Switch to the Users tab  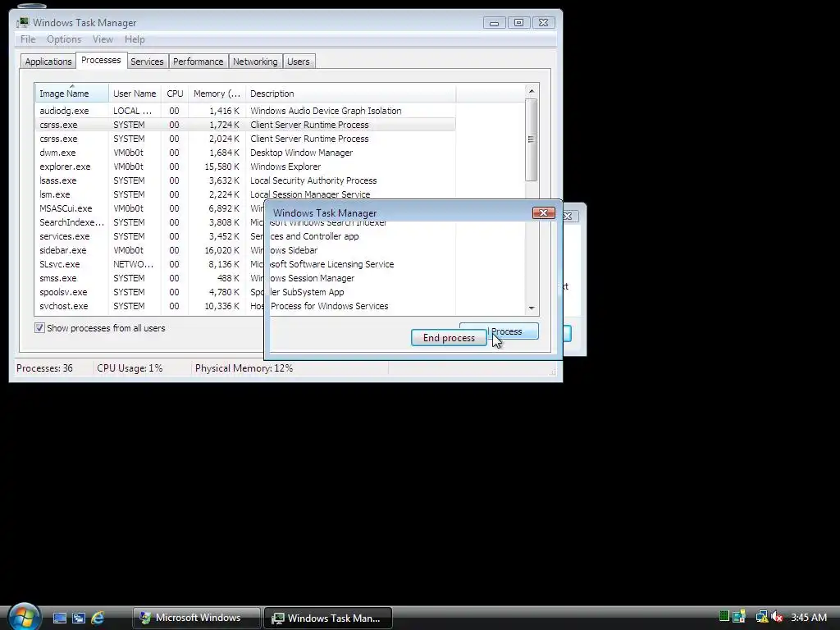(299, 62)
